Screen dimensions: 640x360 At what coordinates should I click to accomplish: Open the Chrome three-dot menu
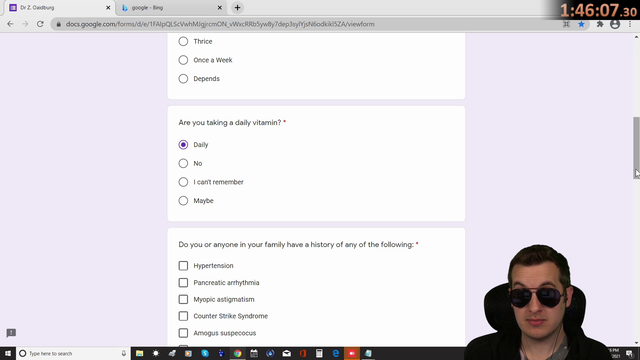[630, 24]
